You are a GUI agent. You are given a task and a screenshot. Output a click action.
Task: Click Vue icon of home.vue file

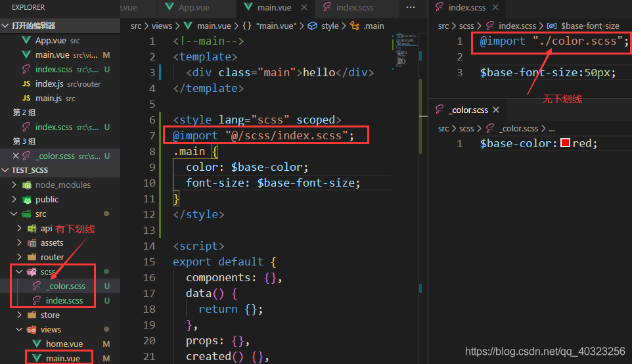coord(37,344)
